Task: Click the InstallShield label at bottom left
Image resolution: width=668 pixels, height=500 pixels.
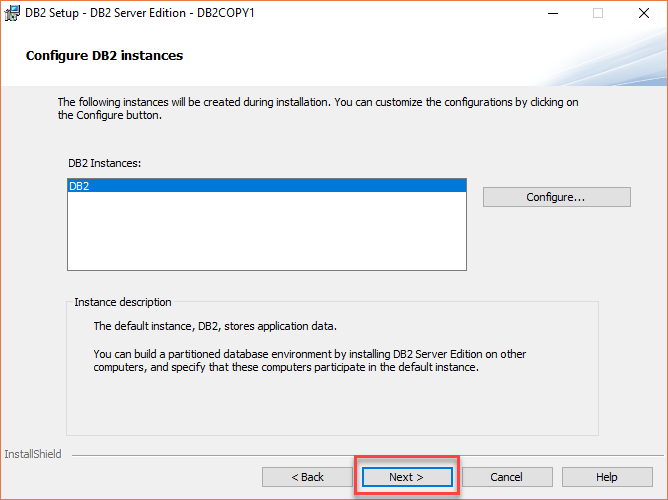Action: click(33, 454)
